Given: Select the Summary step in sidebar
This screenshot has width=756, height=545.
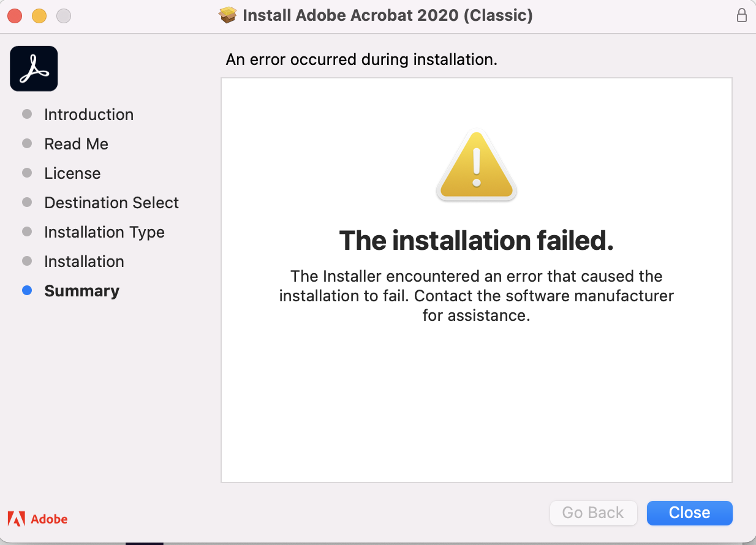Looking at the screenshot, I should click(x=81, y=290).
